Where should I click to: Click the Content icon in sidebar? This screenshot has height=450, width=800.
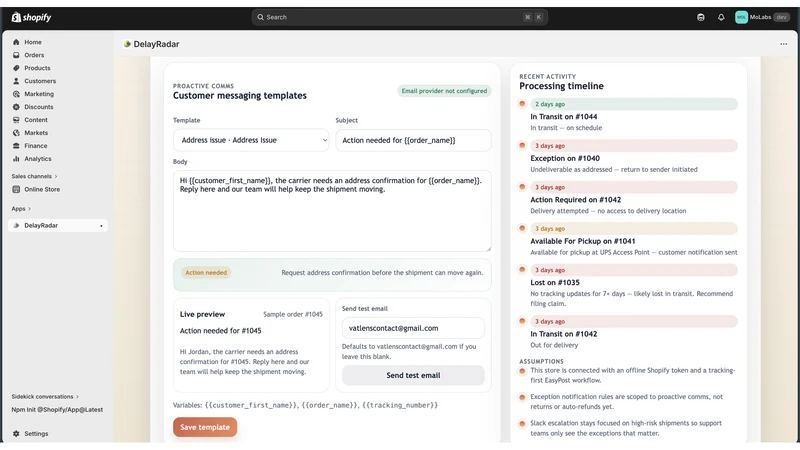click(x=16, y=120)
